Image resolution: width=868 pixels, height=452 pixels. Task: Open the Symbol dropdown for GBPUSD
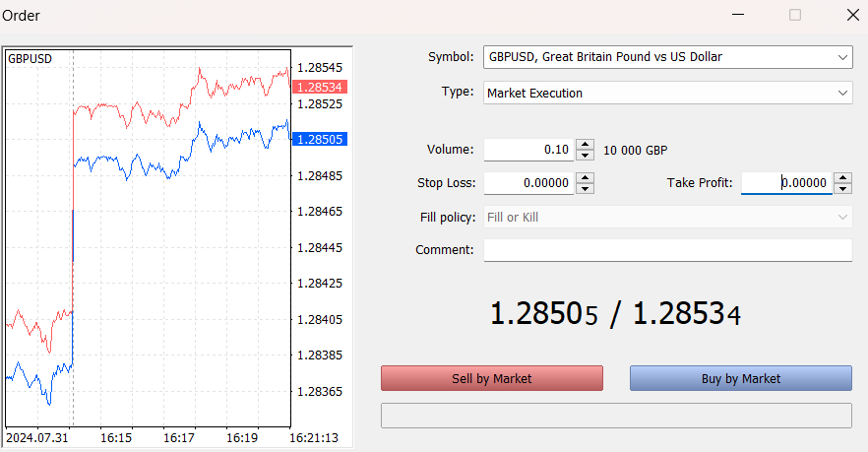tap(667, 57)
